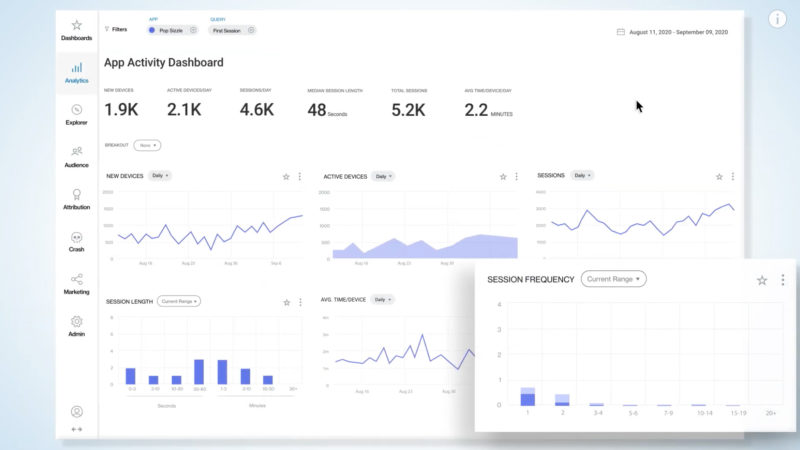
Task: Open the Attribution section
Action: 77,195
